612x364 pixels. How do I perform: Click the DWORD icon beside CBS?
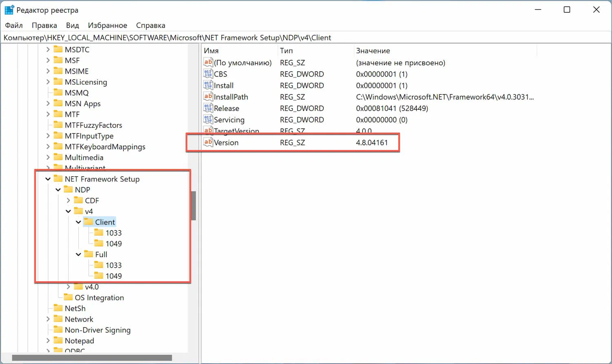[x=208, y=74]
